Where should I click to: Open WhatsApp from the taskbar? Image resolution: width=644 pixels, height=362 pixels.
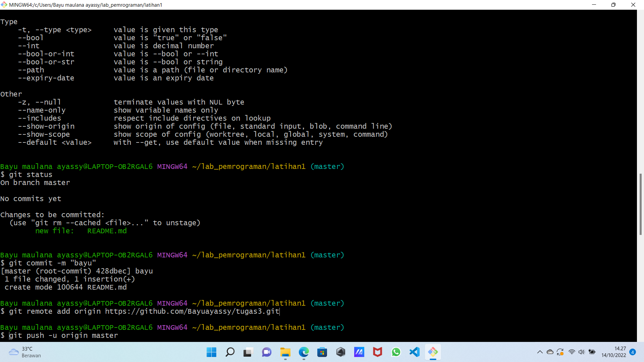(396, 352)
